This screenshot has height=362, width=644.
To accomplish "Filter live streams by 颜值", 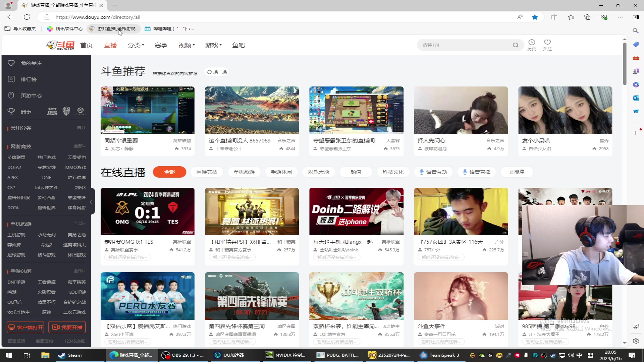I will pos(356,172).
